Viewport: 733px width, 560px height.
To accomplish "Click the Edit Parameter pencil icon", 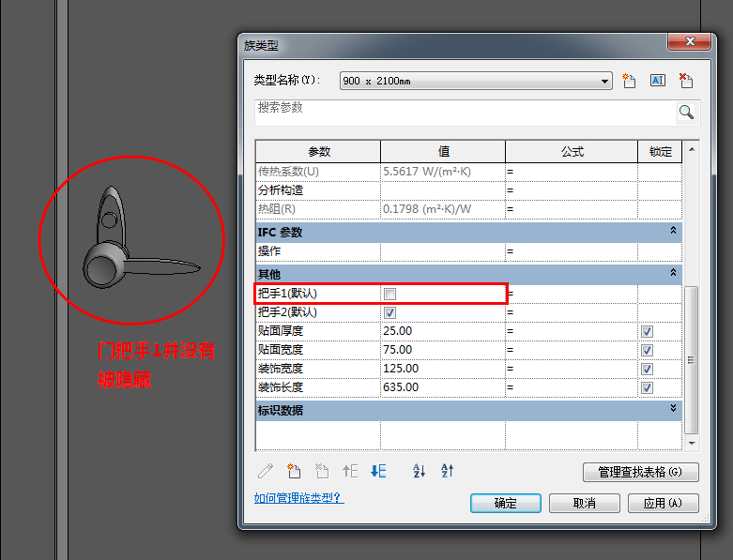I will [266, 471].
